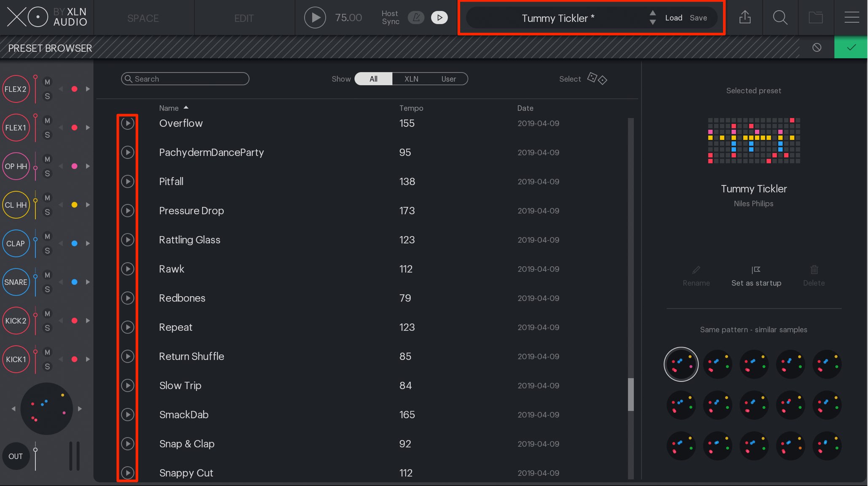Sort presets by Date column
Screen dimensions: 868x486
pyautogui.click(x=525, y=108)
